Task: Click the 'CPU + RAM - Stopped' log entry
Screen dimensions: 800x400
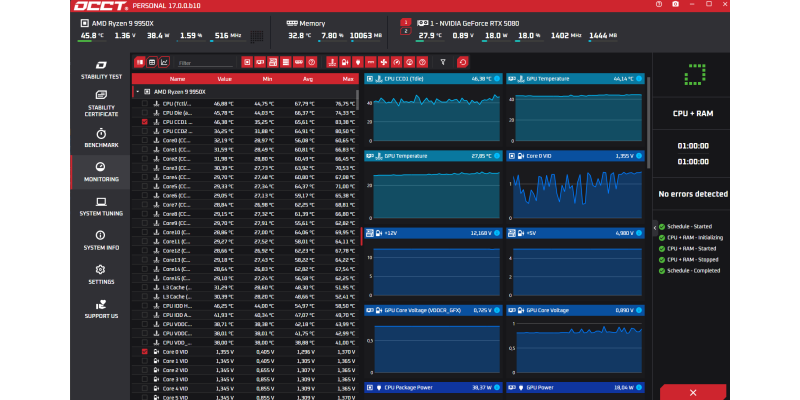Action: point(691,259)
